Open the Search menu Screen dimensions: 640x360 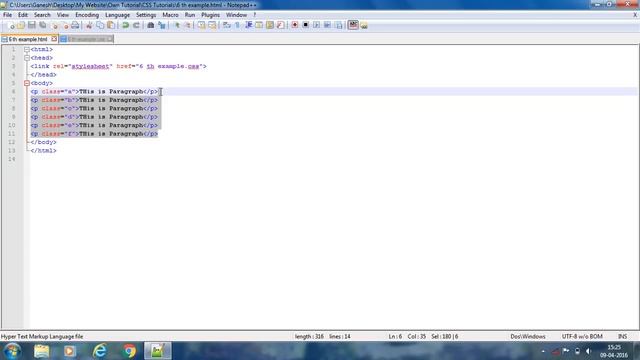click(x=42, y=15)
